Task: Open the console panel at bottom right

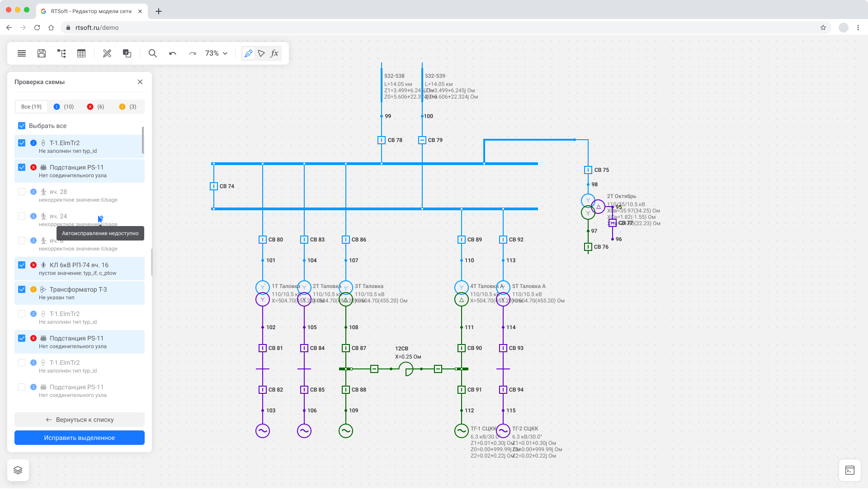Action: click(x=850, y=470)
